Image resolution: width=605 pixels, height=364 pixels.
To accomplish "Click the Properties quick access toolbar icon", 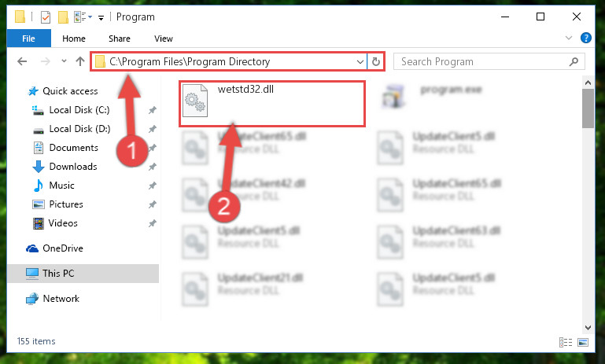I will point(46,17).
